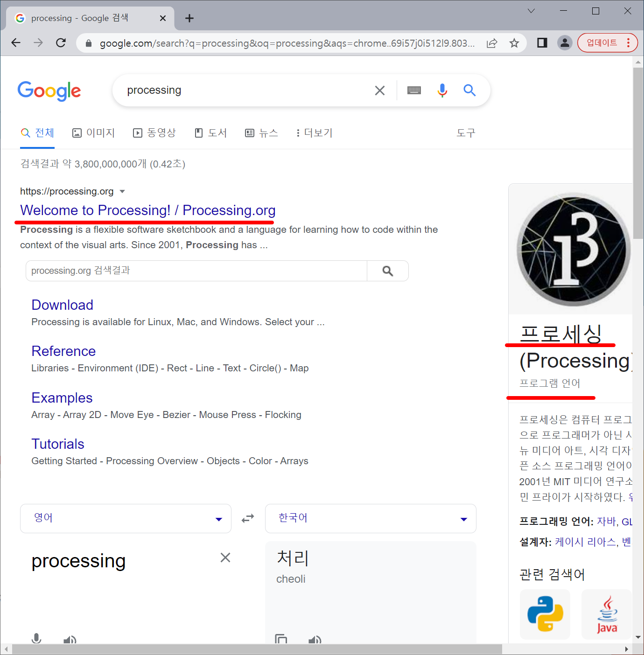This screenshot has height=655, width=644.
Task: Click the scroll right arrow
Action: pyautogui.click(x=627, y=649)
